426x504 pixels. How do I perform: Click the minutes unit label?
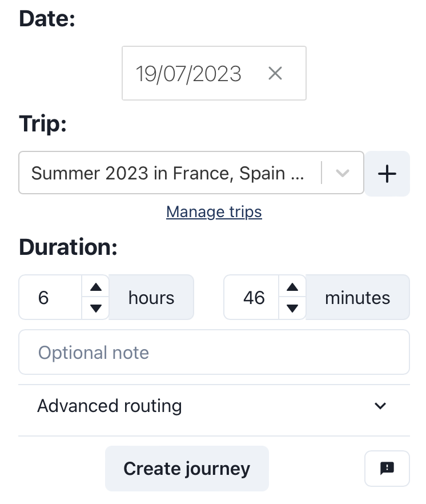click(357, 298)
